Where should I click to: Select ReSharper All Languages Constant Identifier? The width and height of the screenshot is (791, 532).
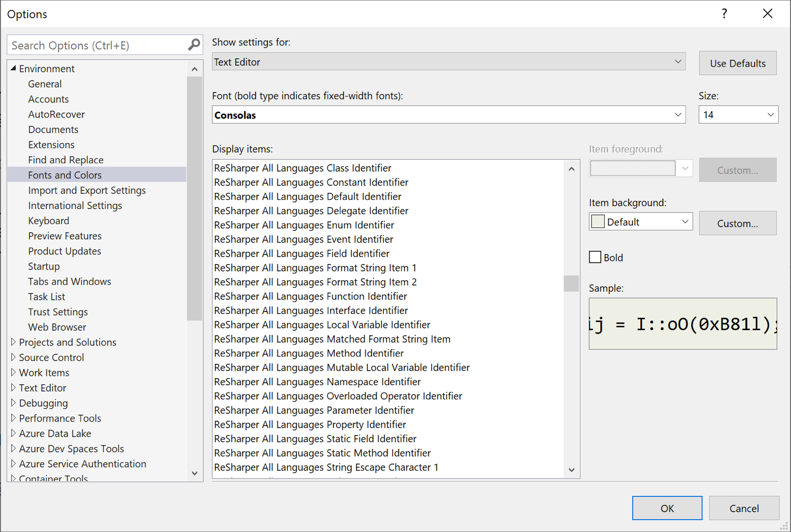coord(311,182)
